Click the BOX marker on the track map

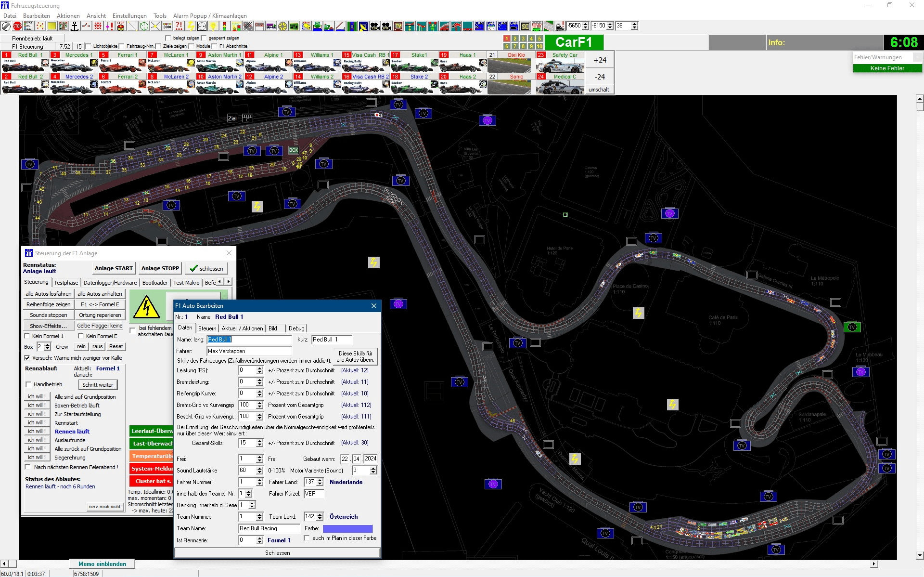click(294, 150)
